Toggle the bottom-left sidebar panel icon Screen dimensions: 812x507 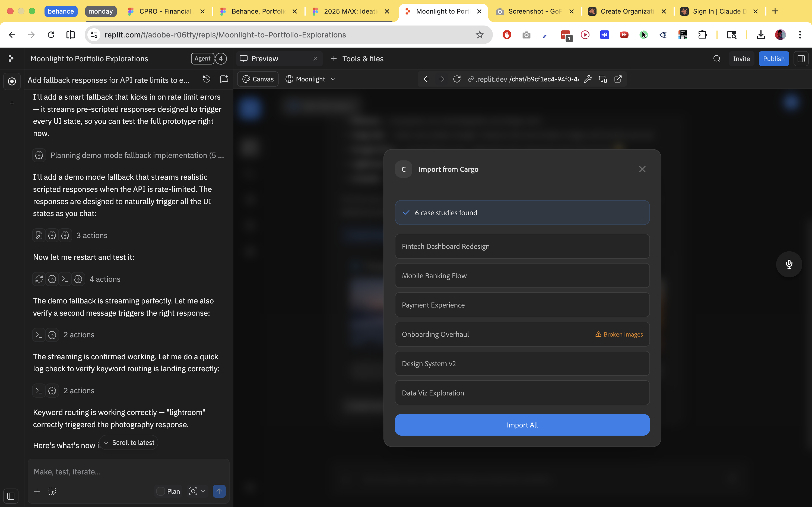(x=11, y=496)
